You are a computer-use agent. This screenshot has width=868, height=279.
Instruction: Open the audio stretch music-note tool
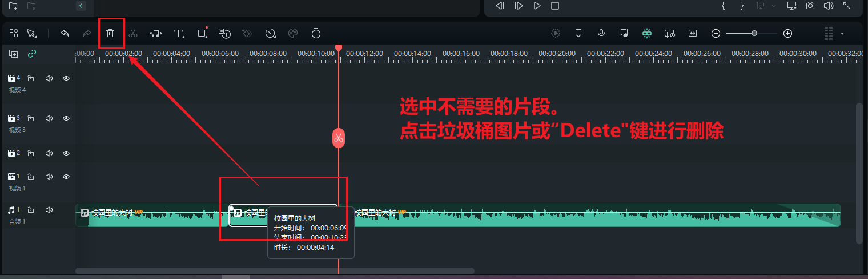[x=156, y=34]
